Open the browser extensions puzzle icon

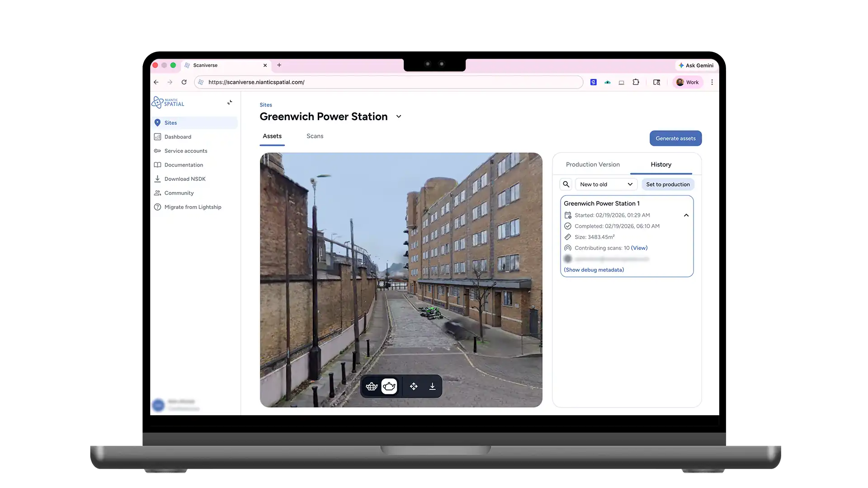point(636,82)
